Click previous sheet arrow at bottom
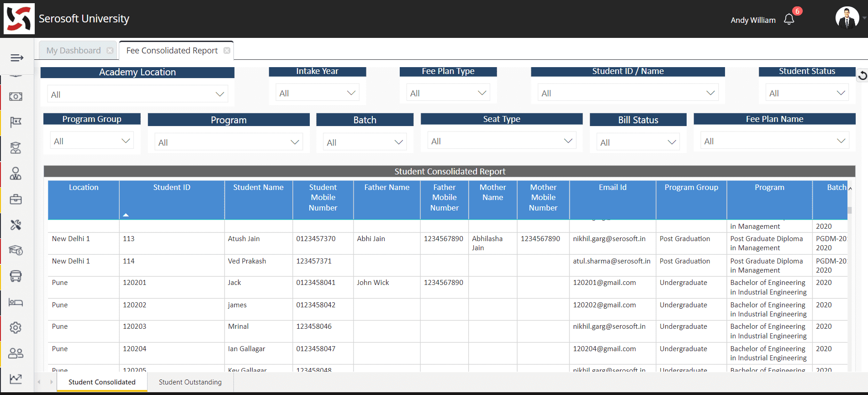Screen dimensions: 868x395 pos(39,382)
